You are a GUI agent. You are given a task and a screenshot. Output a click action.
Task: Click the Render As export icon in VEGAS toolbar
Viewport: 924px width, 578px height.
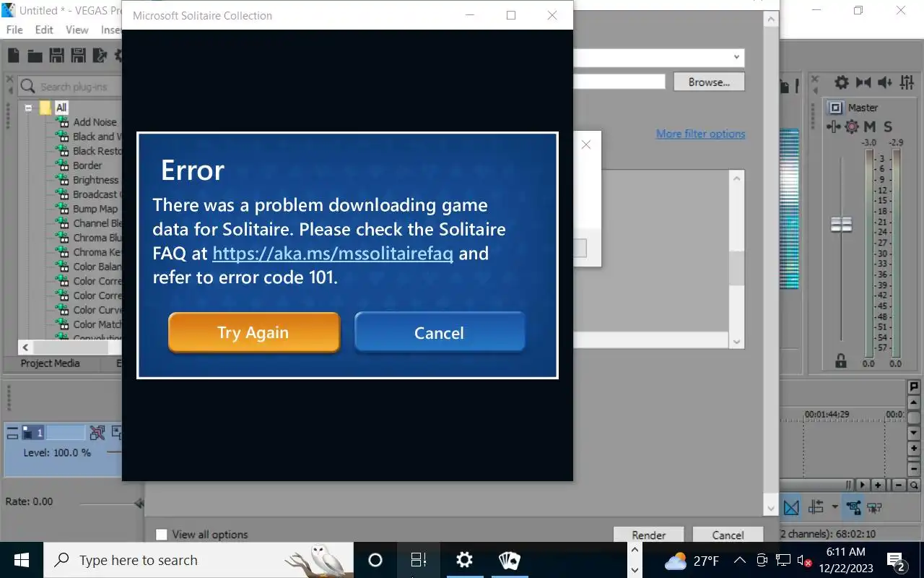click(100, 56)
